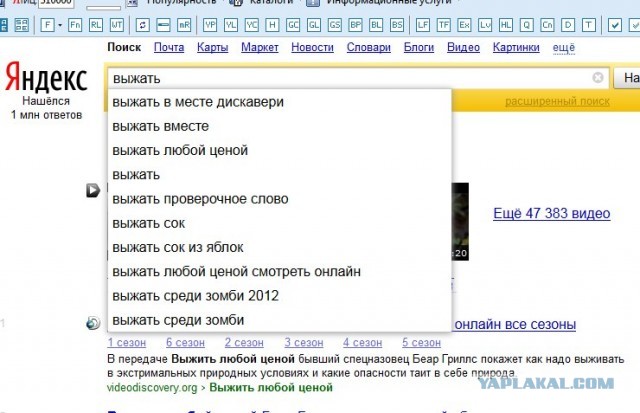Select suggestion выжать вместе
This screenshot has width=640, height=413.
280,126
